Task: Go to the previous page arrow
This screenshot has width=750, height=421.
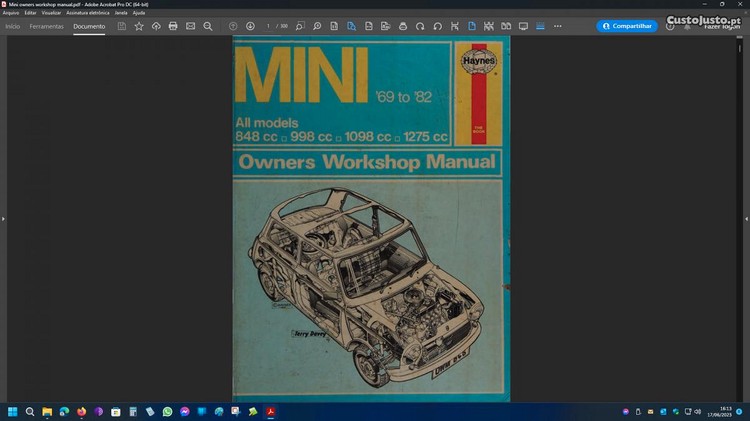Action: (x=233, y=26)
